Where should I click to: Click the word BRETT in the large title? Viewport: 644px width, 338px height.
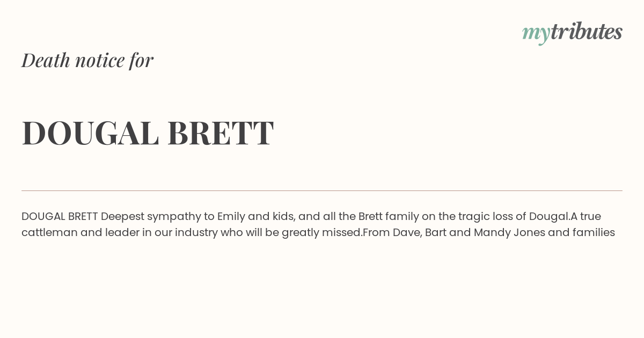[221, 133]
